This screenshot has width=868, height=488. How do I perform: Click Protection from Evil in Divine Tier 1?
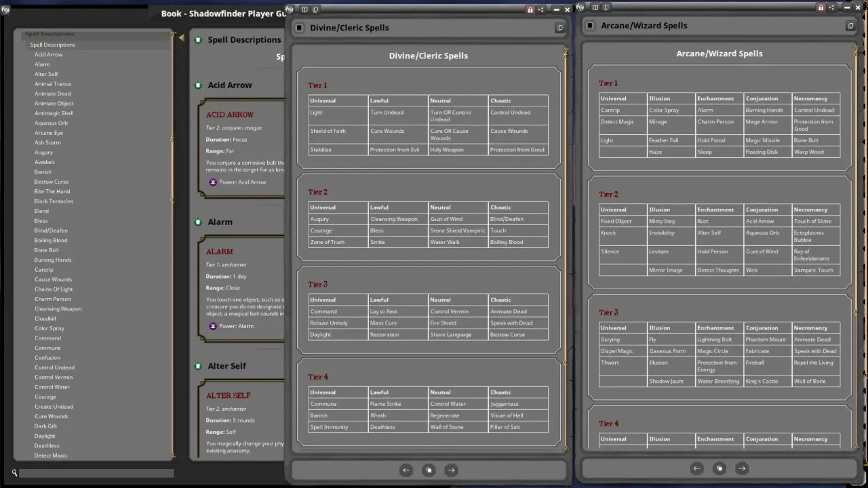[x=395, y=150]
